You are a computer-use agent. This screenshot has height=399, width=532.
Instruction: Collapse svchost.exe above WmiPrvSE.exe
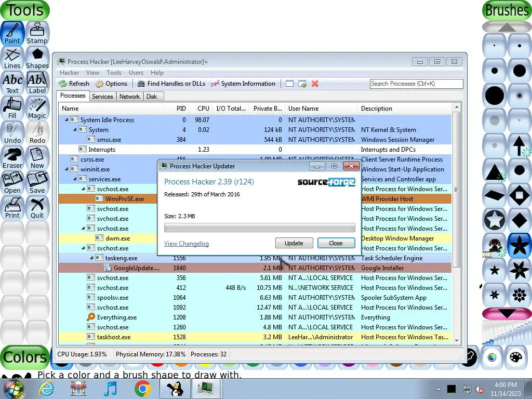pos(83,189)
